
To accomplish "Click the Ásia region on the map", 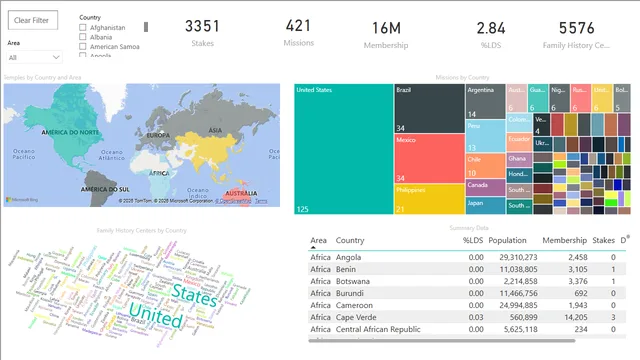I will coord(215,130).
